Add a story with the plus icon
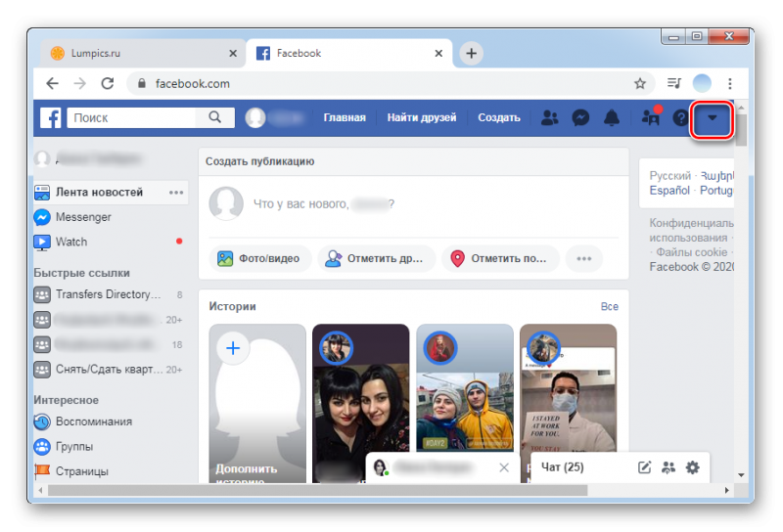The height and width of the screenshot is (532, 783). [x=233, y=348]
